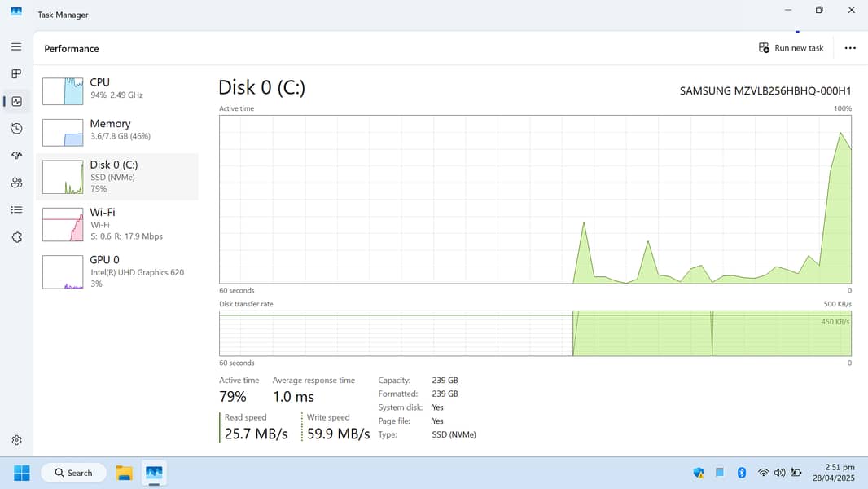Open the three-dot more options menu
Viewport: 868px width, 489px height.
click(x=850, y=48)
